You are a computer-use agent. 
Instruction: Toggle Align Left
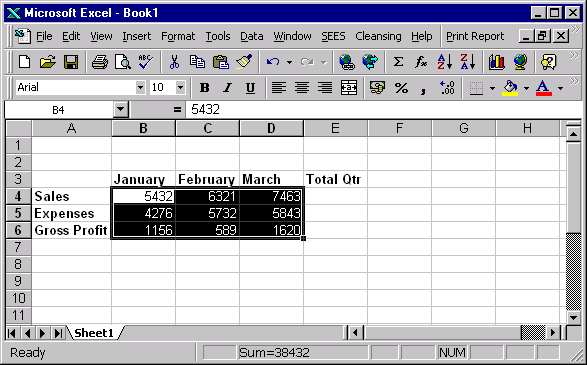pos(279,88)
